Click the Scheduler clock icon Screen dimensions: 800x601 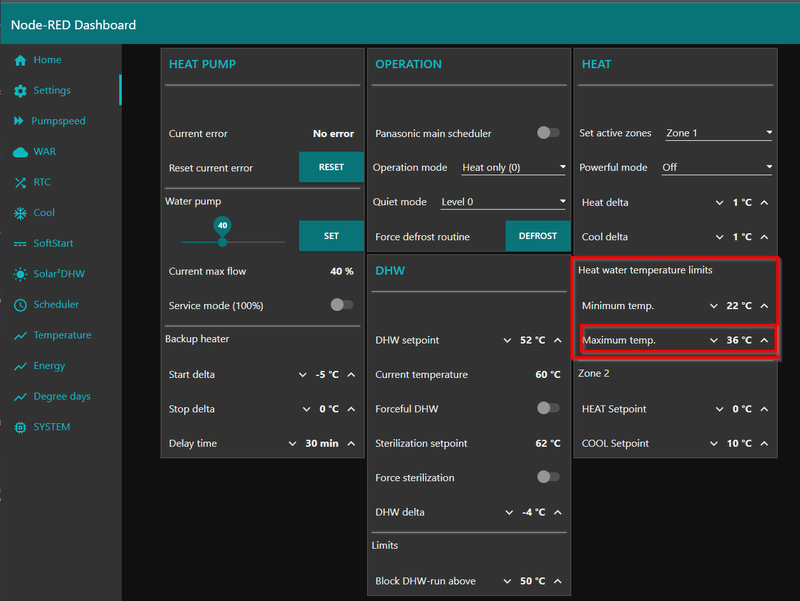20,305
